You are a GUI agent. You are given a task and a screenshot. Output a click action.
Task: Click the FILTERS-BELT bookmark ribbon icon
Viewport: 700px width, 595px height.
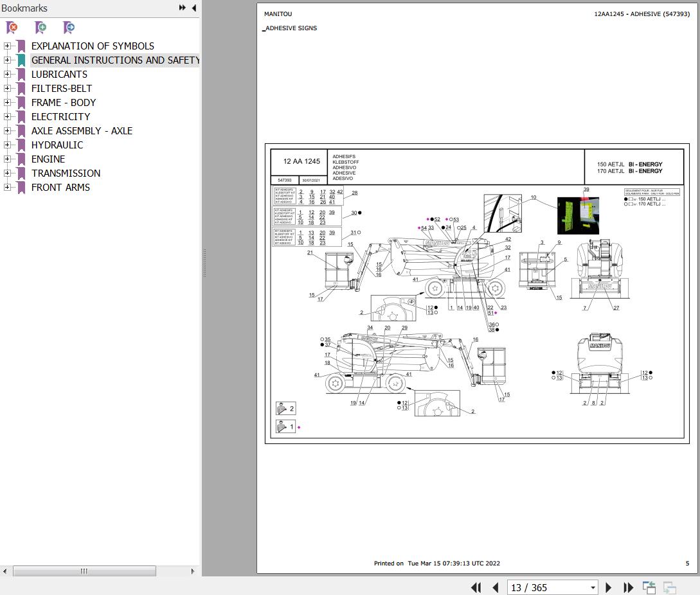point(21,89)
